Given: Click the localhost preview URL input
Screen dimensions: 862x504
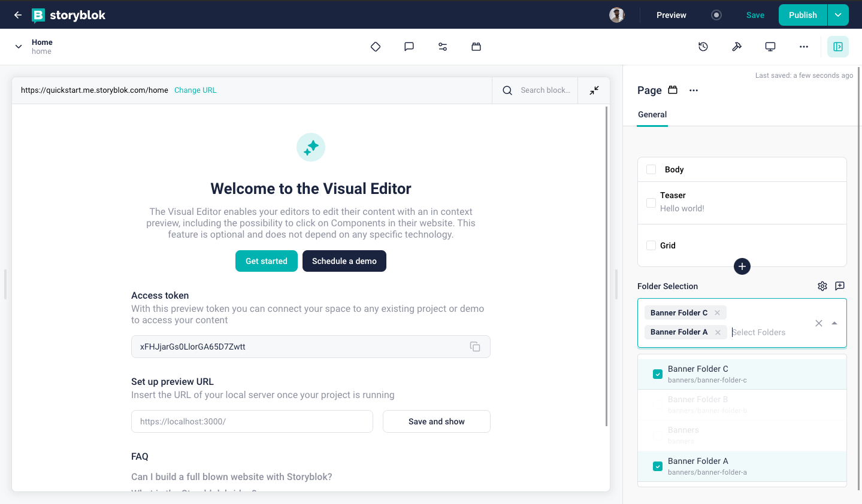Looking at the screenshot, I should pos(252,421).
